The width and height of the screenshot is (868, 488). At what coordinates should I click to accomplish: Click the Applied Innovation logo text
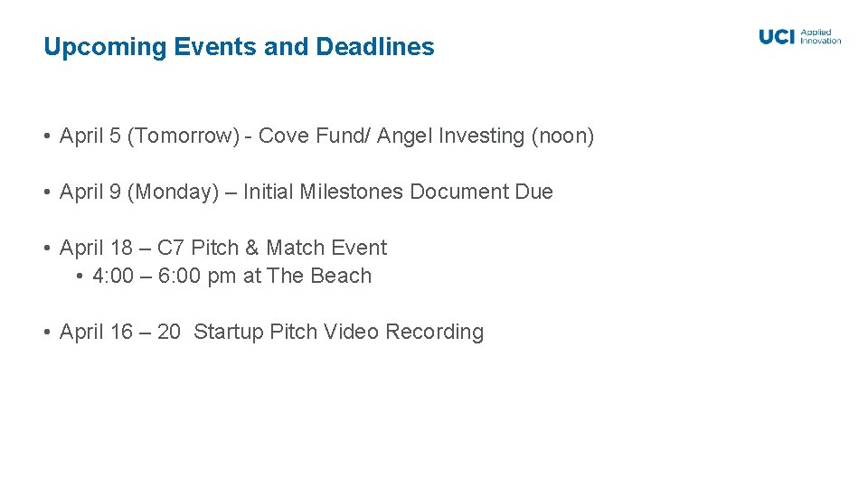click(821, 36)
